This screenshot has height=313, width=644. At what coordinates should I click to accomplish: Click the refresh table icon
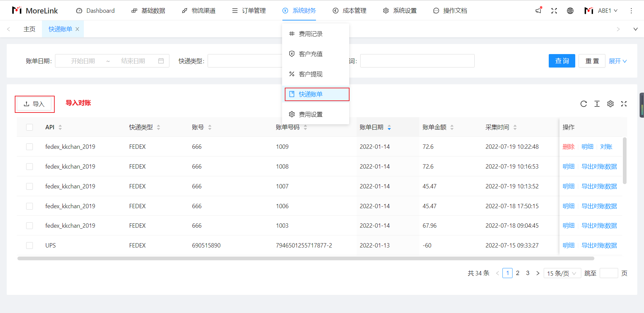[x=584, y=104]
